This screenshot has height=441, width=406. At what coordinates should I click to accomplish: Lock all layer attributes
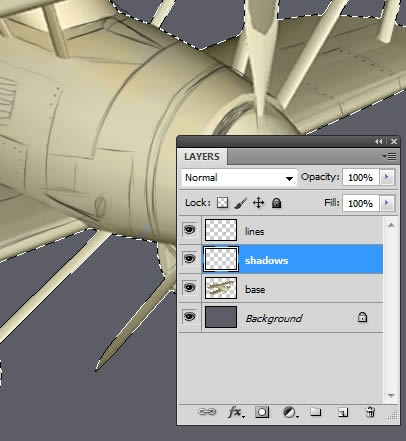276,203
